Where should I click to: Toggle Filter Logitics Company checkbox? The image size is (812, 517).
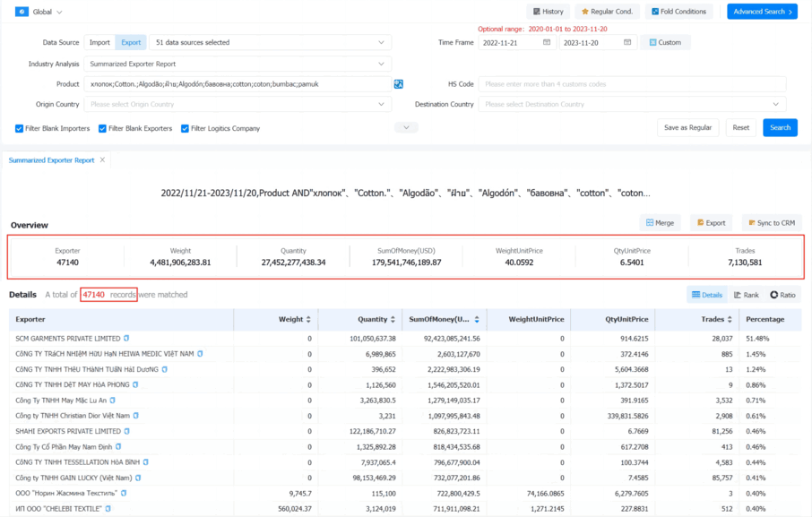185,128
